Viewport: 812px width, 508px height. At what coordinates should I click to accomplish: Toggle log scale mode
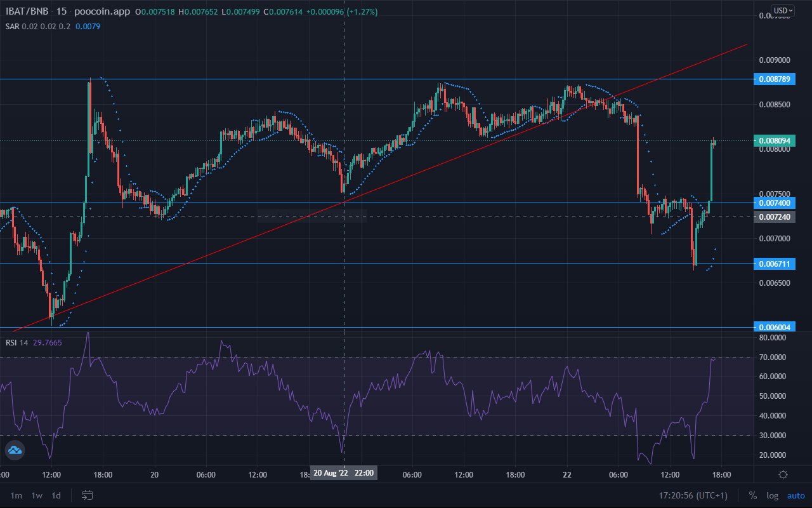(772, 495)
